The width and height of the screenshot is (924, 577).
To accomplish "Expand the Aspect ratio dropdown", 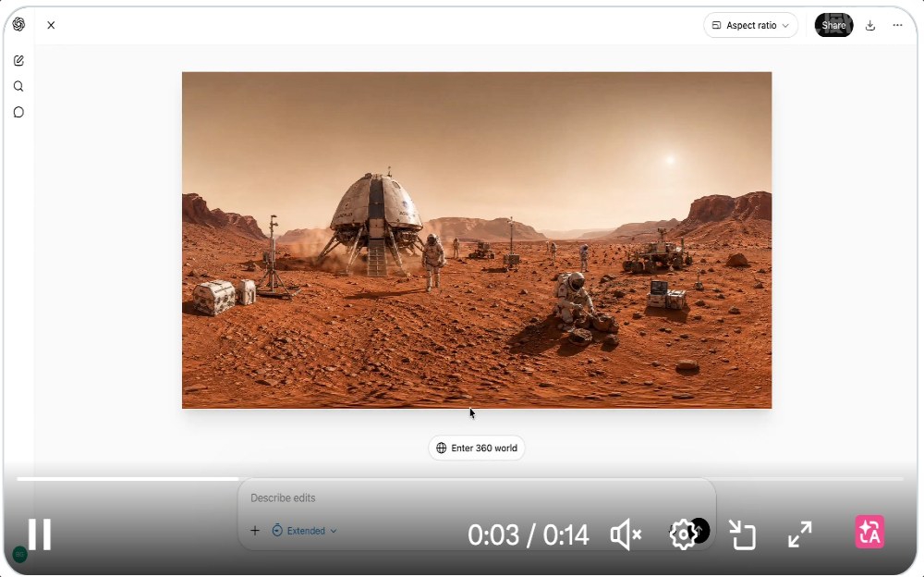I will (750, 26).
